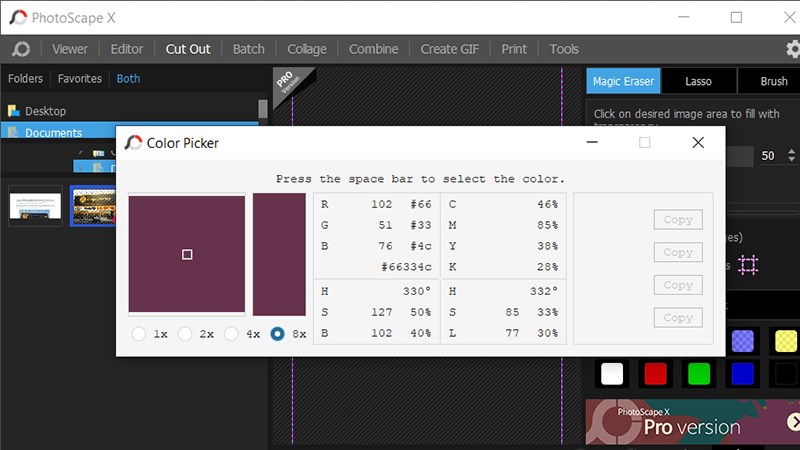
Task: Select the 2x zoom radio button
Action: click(x=185, y=334)
